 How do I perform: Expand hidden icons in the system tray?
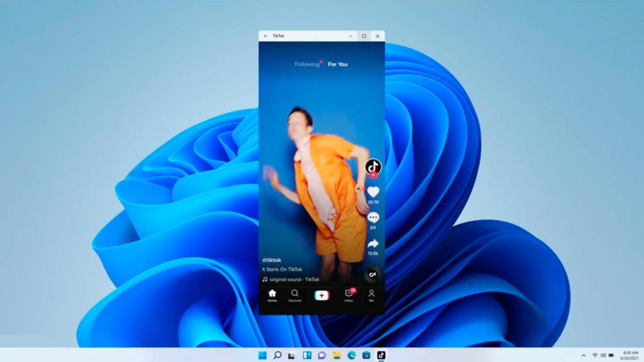click(584, 354)
